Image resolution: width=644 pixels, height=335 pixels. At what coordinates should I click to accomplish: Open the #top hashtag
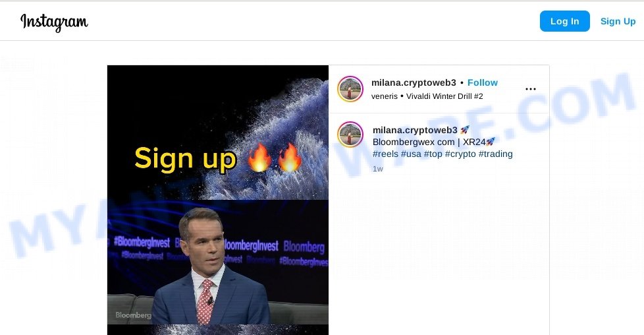[x=433, y=154]
